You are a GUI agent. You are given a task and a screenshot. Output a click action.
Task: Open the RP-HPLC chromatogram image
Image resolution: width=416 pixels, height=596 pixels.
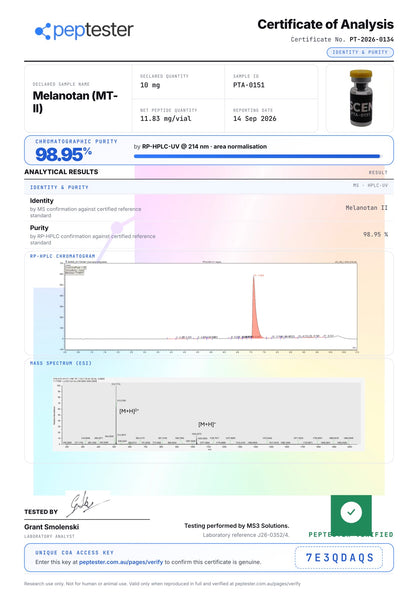tap(208, 306)
